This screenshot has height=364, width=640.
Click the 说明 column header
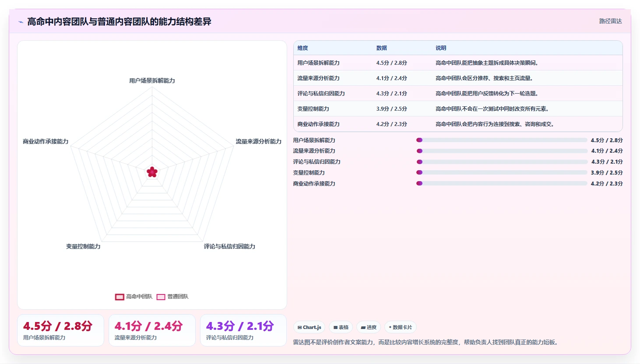pyautogui.click(x=441, y=48)
